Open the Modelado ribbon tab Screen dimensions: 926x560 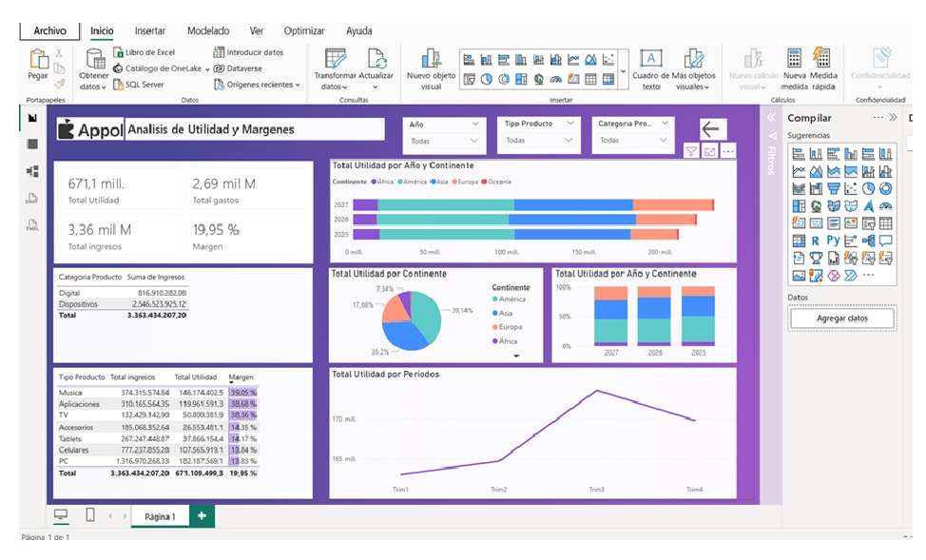(x=207, y=31)
